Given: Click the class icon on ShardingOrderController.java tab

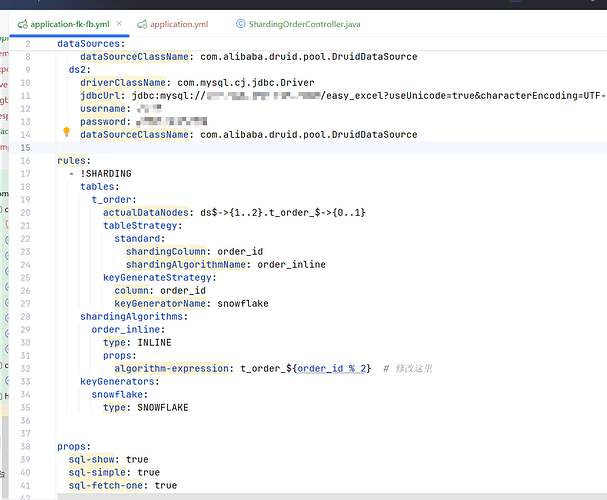Looking at the screenshot, I should (240, 24).
